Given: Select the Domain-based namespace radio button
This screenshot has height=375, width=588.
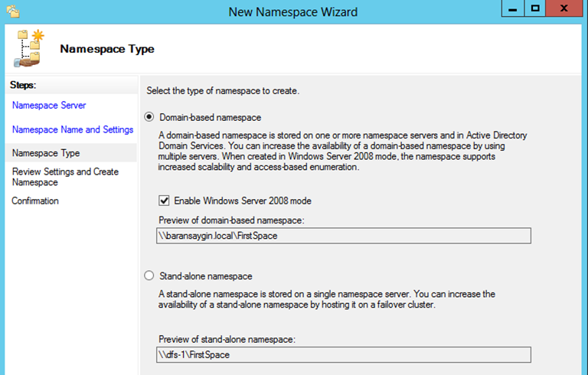Looking at the screenshot, I should tap(149, 118).
